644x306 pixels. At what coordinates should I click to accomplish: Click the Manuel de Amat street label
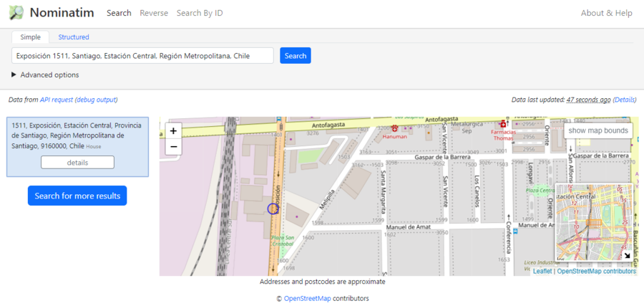tap(409, 226)
